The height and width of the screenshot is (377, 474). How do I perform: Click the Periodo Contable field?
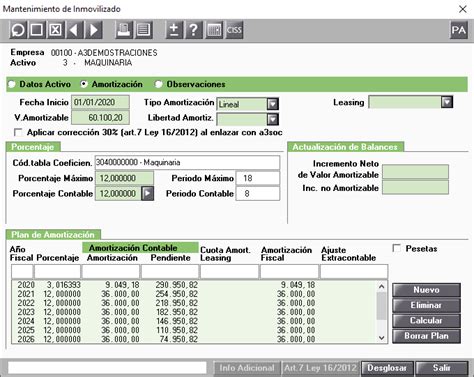tap(258, 193)
